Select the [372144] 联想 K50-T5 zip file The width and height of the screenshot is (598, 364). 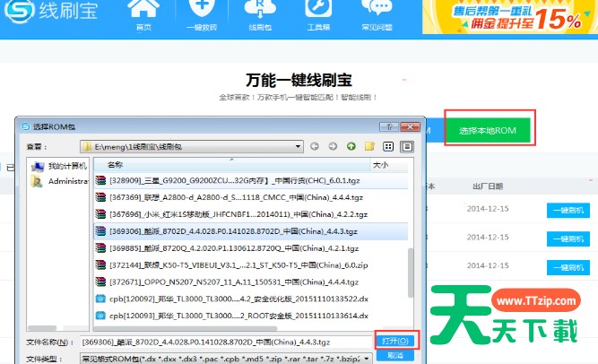coord(251,264)
